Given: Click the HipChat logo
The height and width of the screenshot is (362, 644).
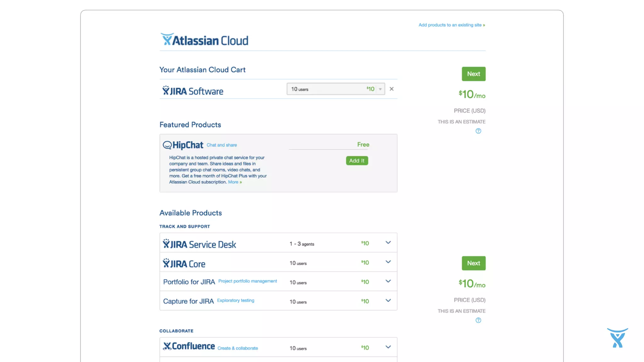Looking at the screenshot, I should [183, 145].
